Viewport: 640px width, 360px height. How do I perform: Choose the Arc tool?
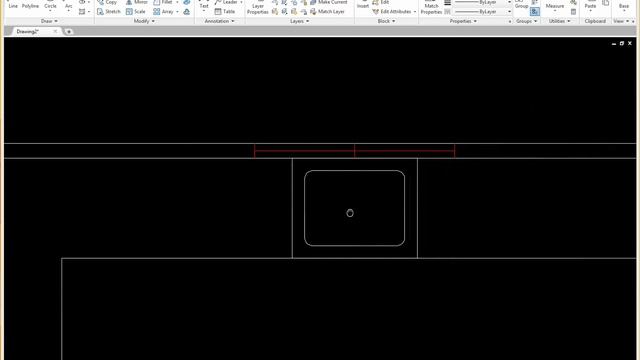pyautogui.click(x=69, y=5)
